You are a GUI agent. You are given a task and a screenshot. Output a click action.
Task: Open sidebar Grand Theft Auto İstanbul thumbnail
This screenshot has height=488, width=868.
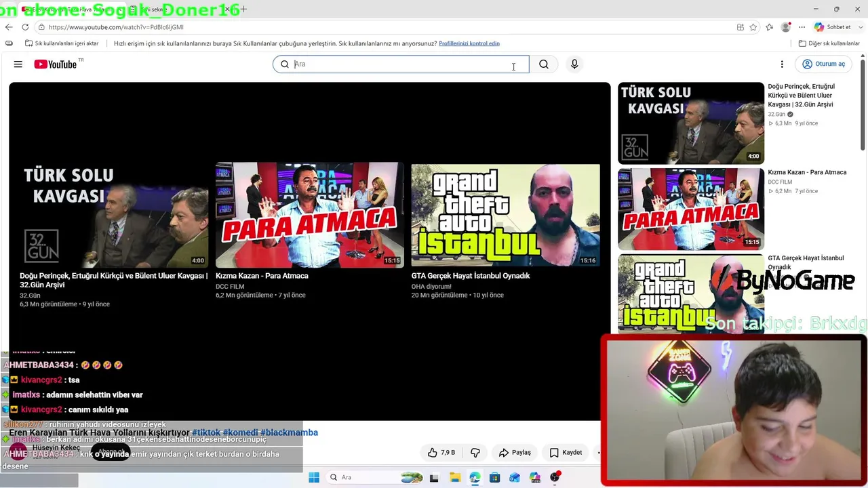691,294
